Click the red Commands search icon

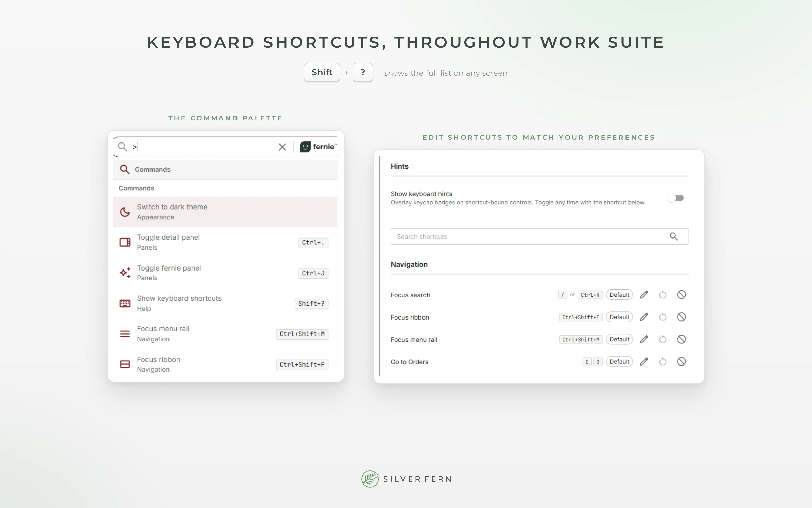tap(125, 169)
